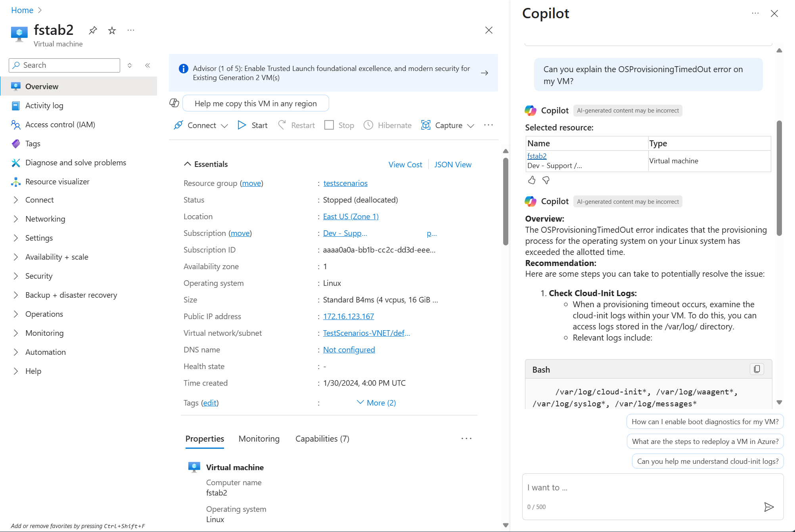
Task: Copy the Bash code snippet
Action: pos(757,369)
